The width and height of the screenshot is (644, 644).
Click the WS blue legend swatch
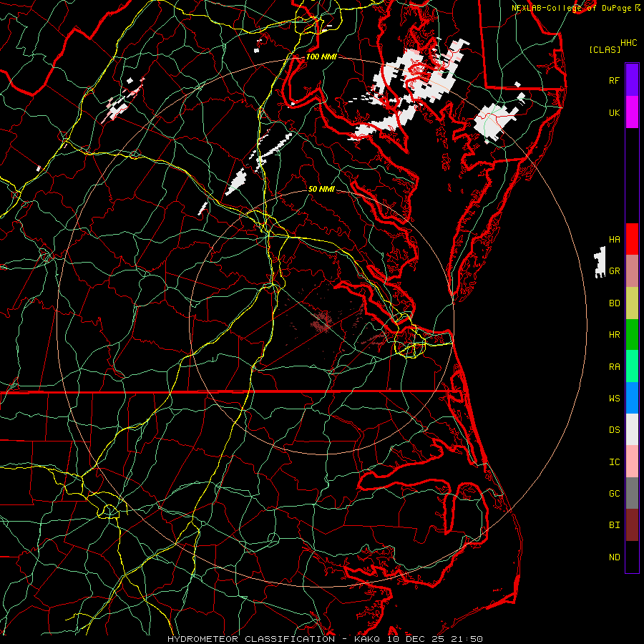point(632,398)
